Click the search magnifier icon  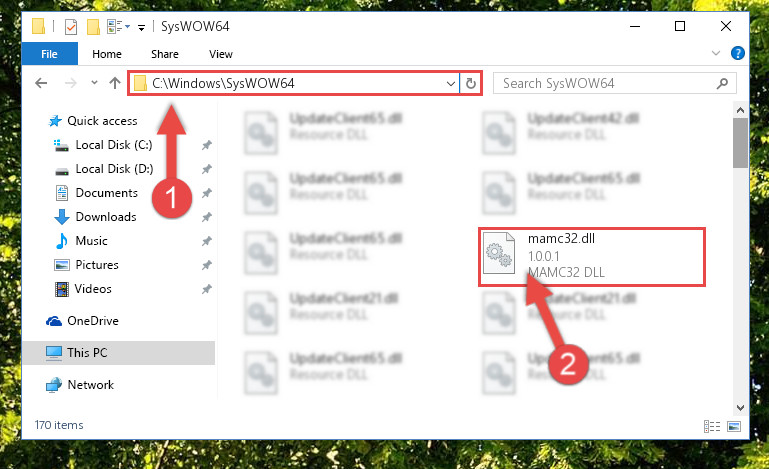[x=722, y=83]
